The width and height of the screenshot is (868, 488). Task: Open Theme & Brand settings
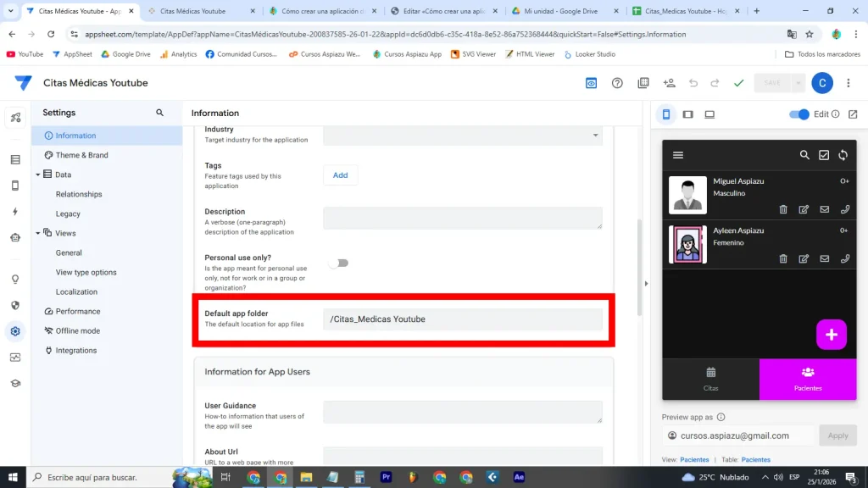tap(81, 155)
